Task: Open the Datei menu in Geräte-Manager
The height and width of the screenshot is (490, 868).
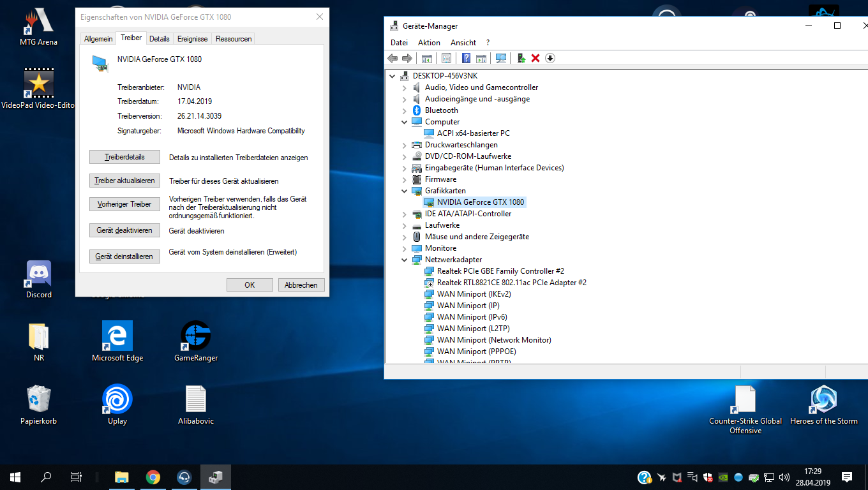Action: (399, 43)
